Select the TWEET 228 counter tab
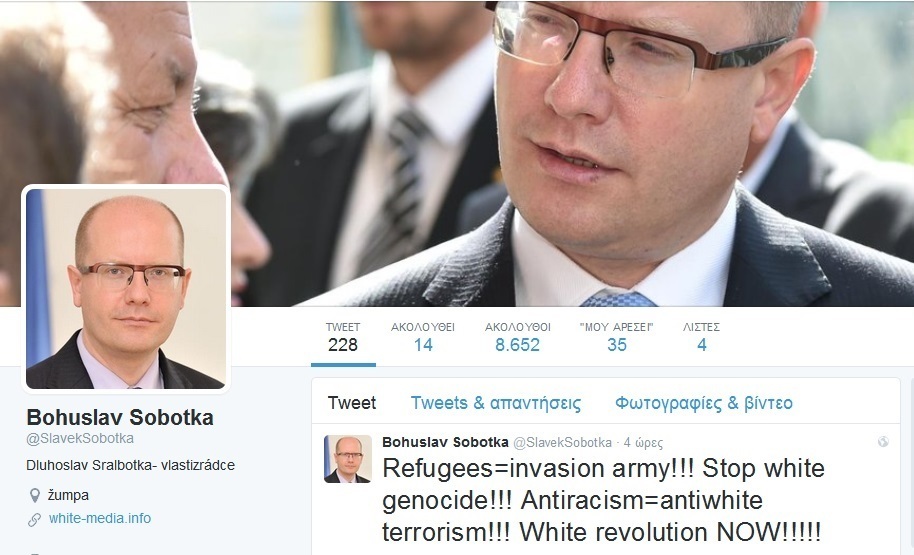Viewport: 914px width, 555px height. pyautogui.click(x=343, y=337)
